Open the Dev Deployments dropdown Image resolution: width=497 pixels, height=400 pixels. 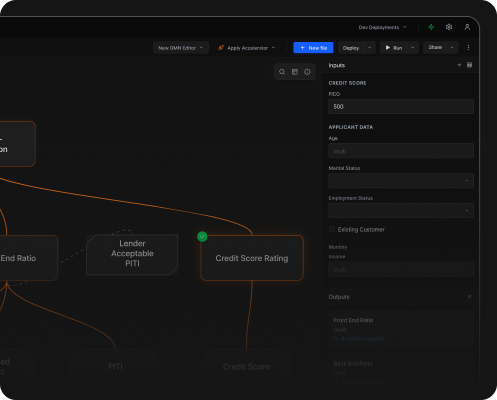pyautogui.click(x=382, y=27)
